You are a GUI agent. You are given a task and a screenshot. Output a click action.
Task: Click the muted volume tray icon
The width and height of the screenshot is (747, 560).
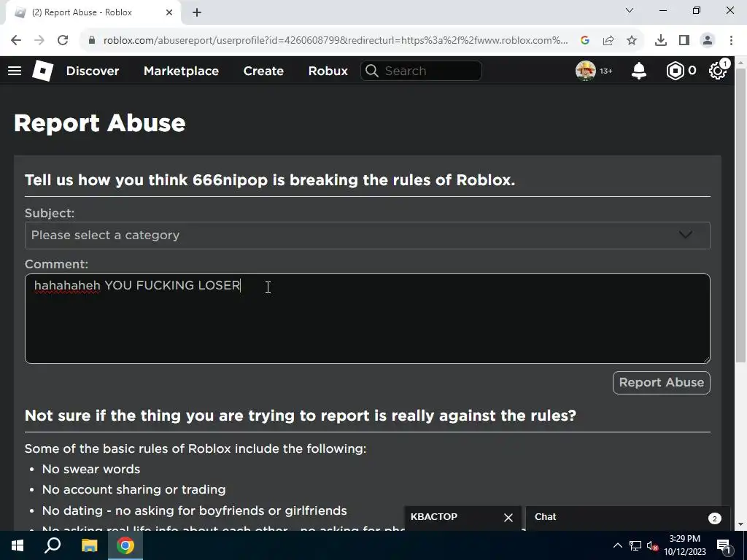tap(652, 545)
